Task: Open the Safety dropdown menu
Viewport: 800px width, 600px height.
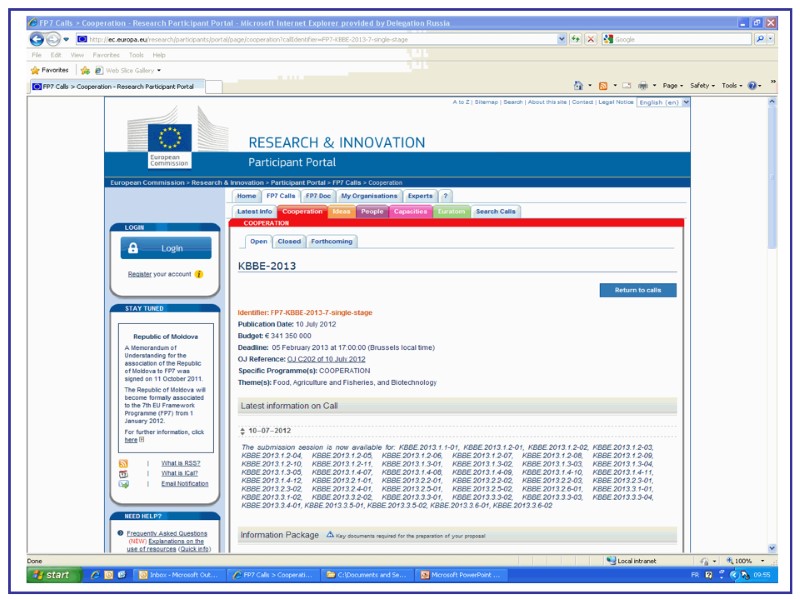Action: pos(703,86)
